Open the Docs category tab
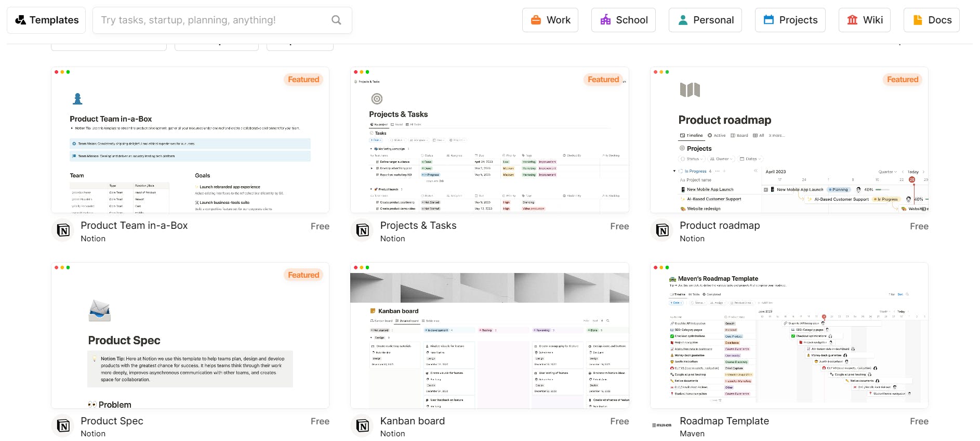This screenshot has width=980, height=441. coord(932,20)
